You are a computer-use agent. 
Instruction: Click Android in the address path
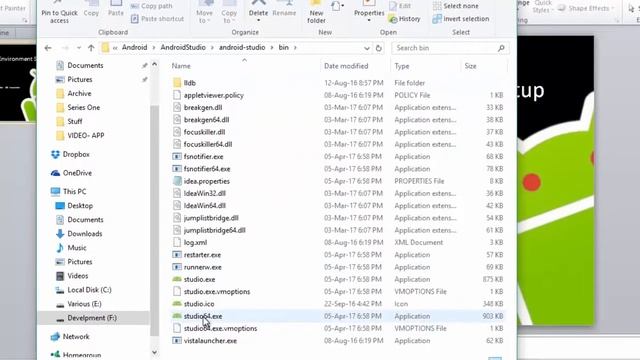pos(134,47)
